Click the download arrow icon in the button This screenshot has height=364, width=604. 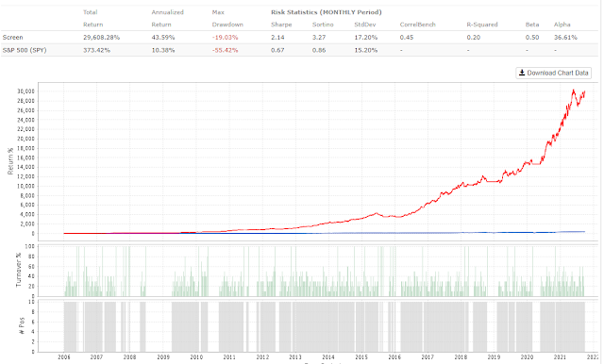522,73
